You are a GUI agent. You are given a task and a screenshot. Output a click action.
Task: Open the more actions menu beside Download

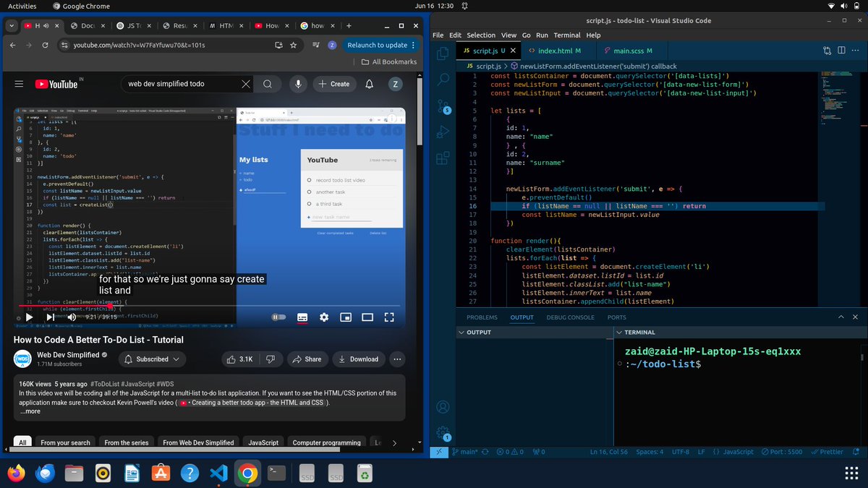tap(397, 359)
